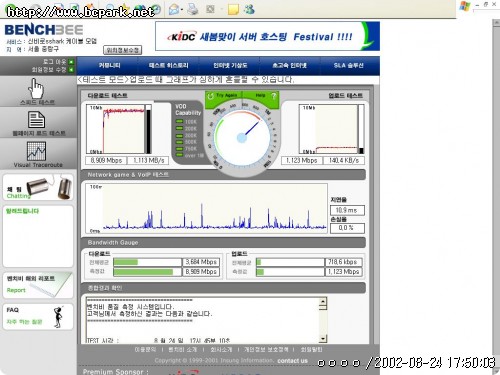
Task: Open the SLA 솔루션 menu item
Action: (x=349, y=66)
